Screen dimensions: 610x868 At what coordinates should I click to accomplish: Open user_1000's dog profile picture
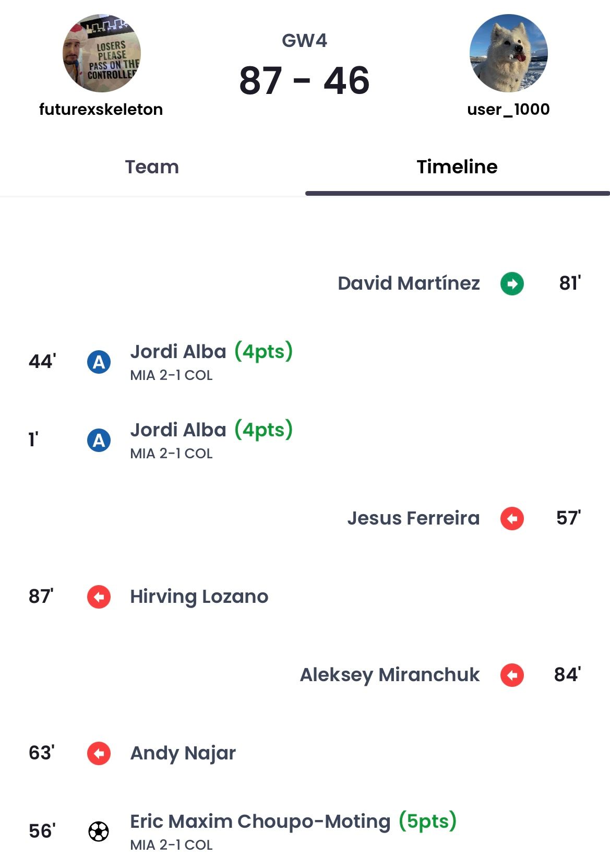(x=508, y=53)
